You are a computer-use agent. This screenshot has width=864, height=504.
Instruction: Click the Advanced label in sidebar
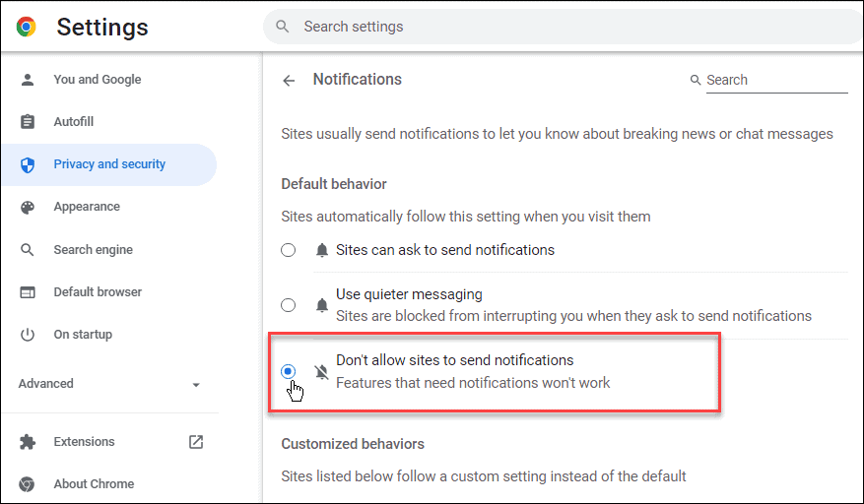(x=45, y=383)
